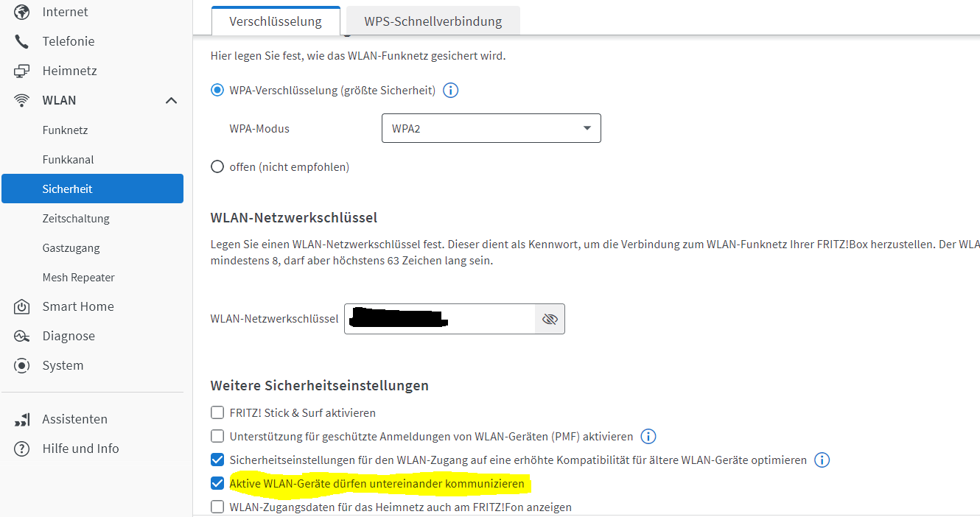Open the Internet menu label
980x517 pixels.
(x=65, y=12)
